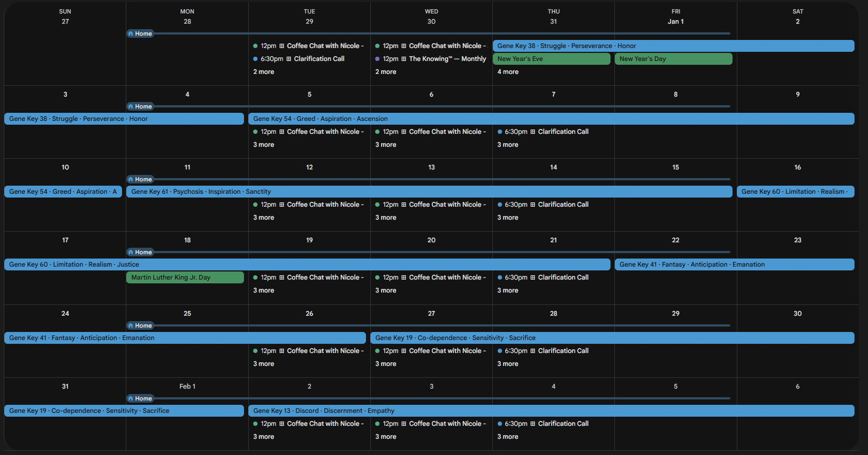Viewport: 868px width, 455px height.
Task: Open the Jan 27 Coffee Chat with Nicole
Action: pyautogui.click(x=431, y=351)
